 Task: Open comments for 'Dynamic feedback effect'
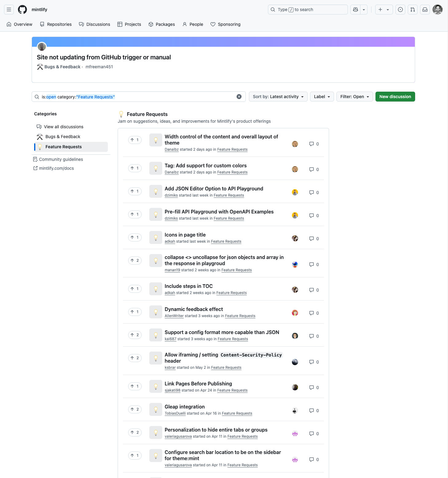(x=314, y=313)
